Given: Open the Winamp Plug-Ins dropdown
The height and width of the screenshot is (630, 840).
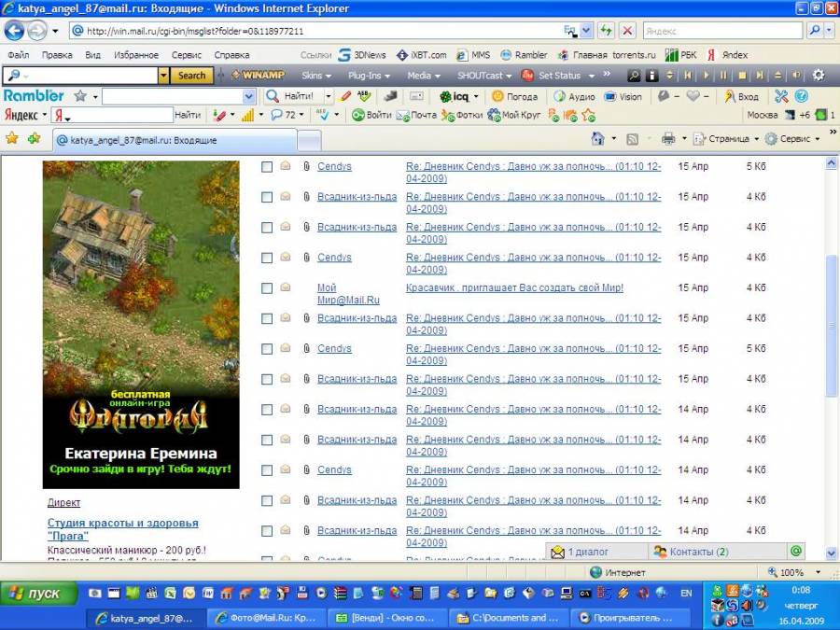Looking at the screenshot, I should click(369, 76).
